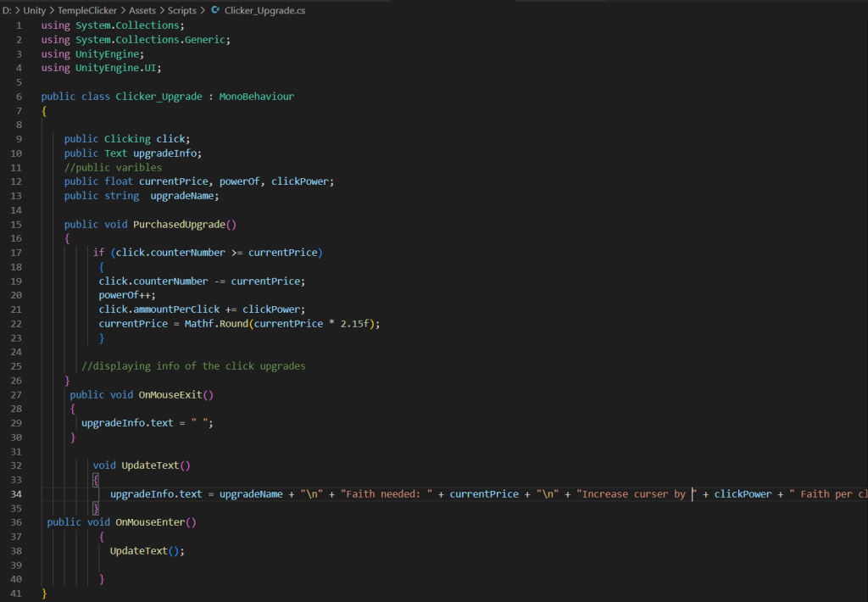
Task: Select line number 15 in the gutter
Action: point(18,224)
